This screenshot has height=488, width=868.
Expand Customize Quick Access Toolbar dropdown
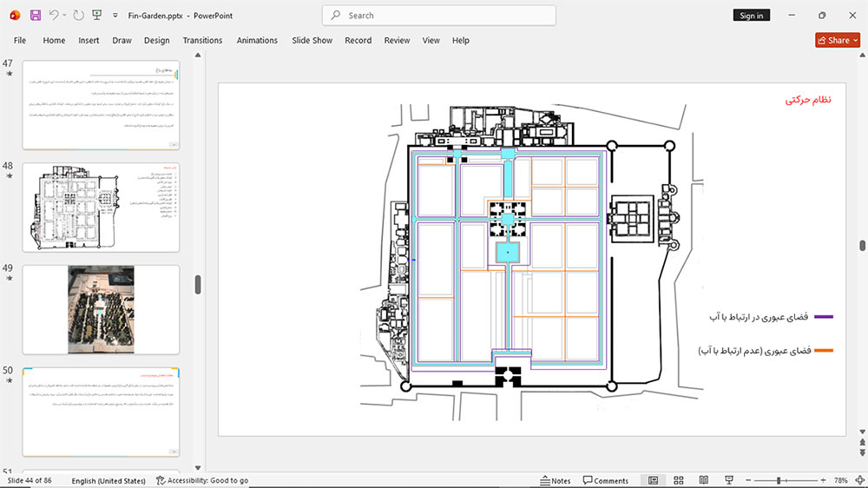click(115, 16)
